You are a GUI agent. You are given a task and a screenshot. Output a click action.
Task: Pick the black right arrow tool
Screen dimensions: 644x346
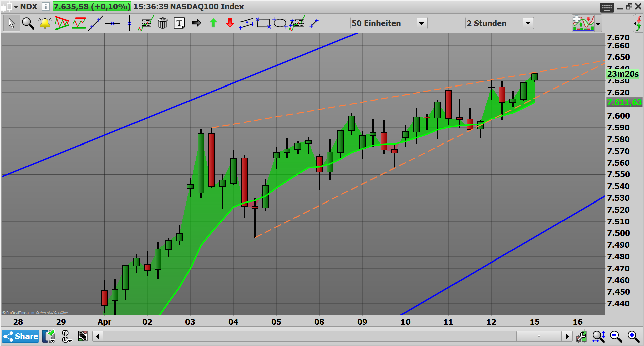coord(197,23)
